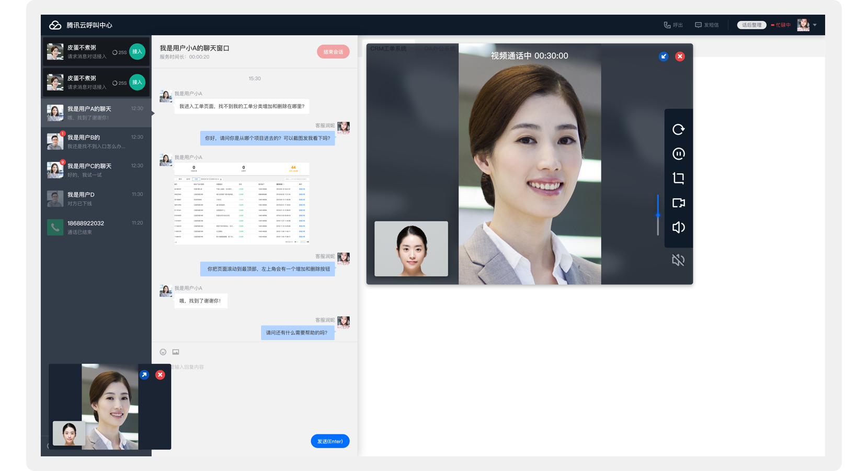Viewport: 868px width, 471px height.
Task: Open the screenshot image sent by user 小A
Action: 242,203
